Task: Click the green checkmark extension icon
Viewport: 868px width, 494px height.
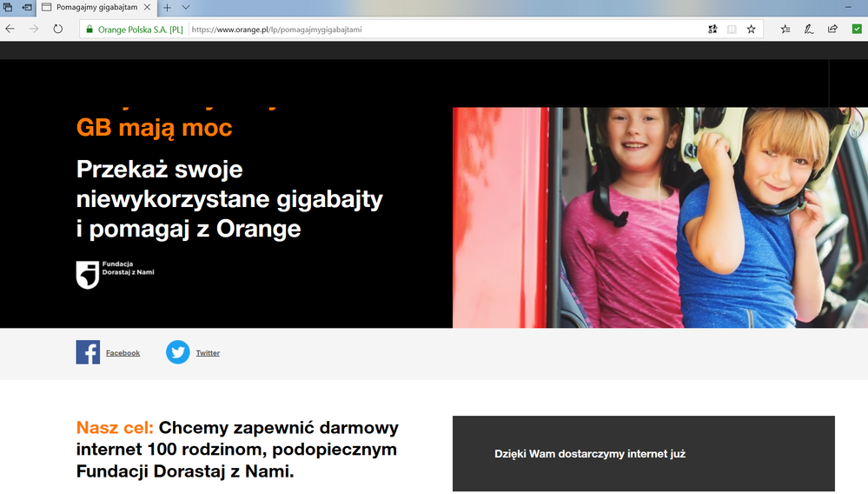Action: (x=857, y=29)
